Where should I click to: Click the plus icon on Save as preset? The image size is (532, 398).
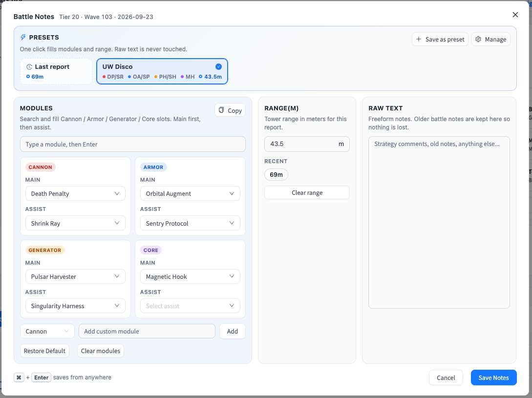[x=419, y=40]
